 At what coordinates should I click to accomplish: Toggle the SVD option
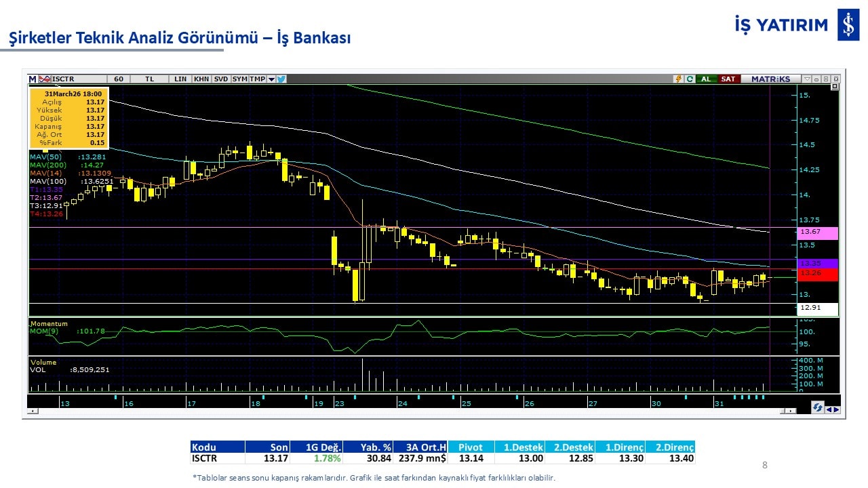point(221,79)
